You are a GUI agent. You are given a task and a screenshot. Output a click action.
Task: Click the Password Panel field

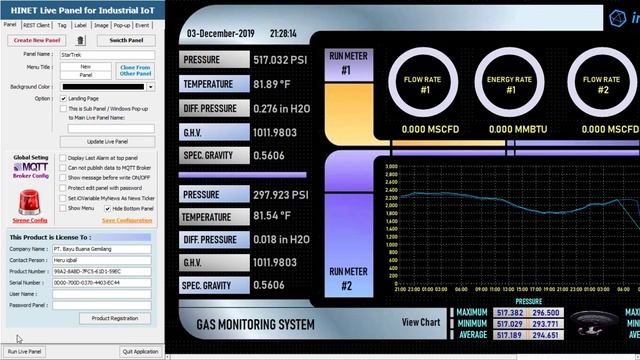click(102, 305)
